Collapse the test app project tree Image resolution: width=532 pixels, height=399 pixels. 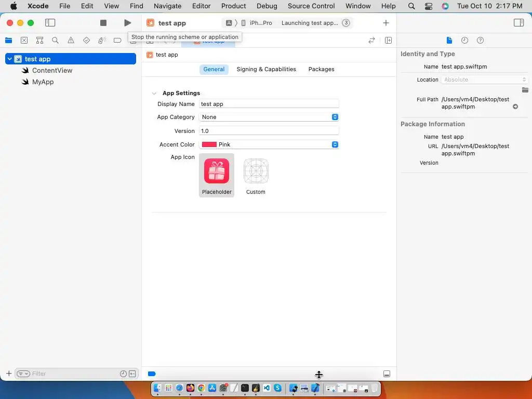[10, 59]
